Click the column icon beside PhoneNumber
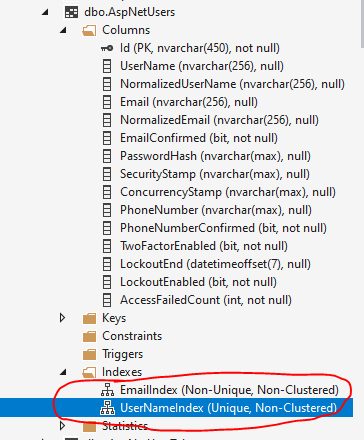The width and height of the screenshot is (364, 440). 107,210
